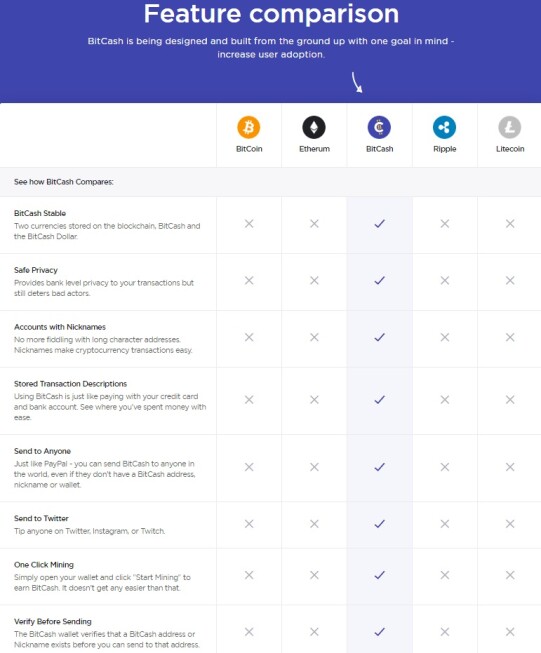The image size is (541, 653).
Task: Click Ripple X mark in One Click Mining row
Action: [445, 575]
